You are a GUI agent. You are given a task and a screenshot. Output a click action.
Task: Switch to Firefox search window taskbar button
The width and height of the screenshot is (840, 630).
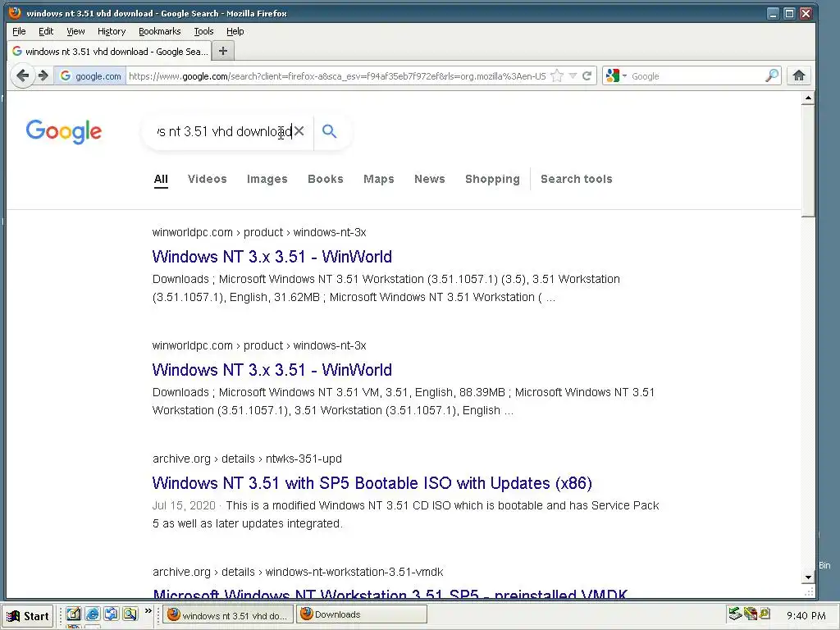[x=228, y=615]
